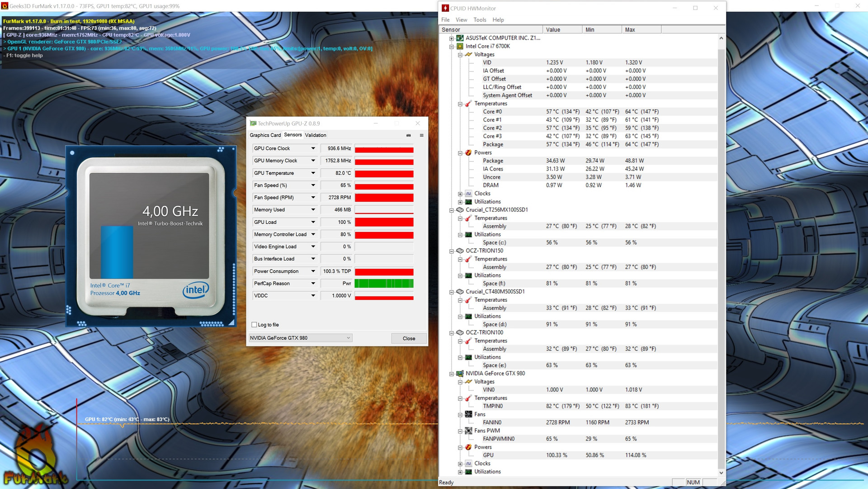Screen dimensions: 868x489
Task: Click the GPU Load red graph bar
Action: tap(384, 222)
